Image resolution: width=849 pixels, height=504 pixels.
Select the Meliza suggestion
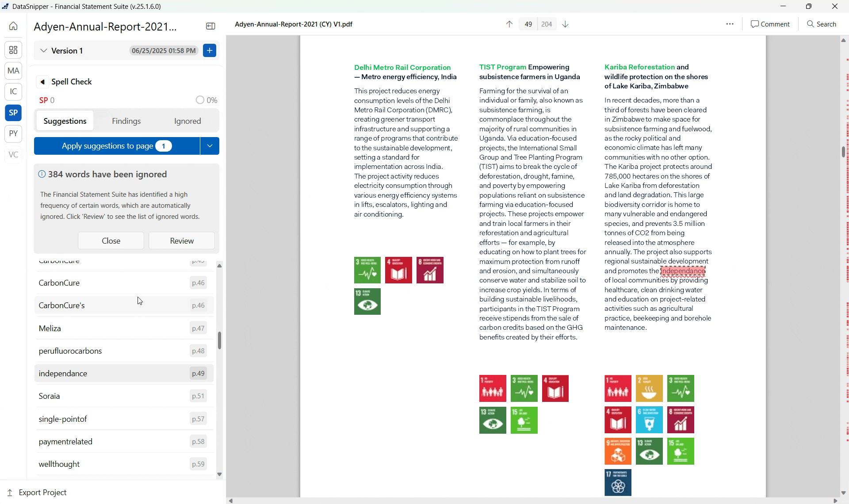[x=124, y=328]
